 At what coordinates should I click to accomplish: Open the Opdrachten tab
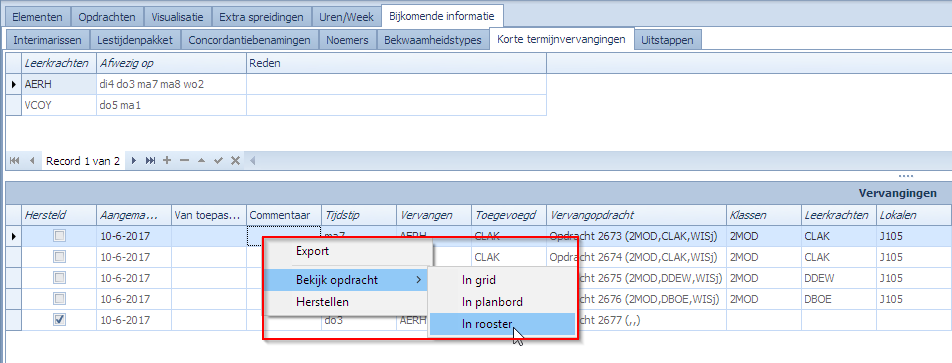pyautogui.click(x=107, y=16)
